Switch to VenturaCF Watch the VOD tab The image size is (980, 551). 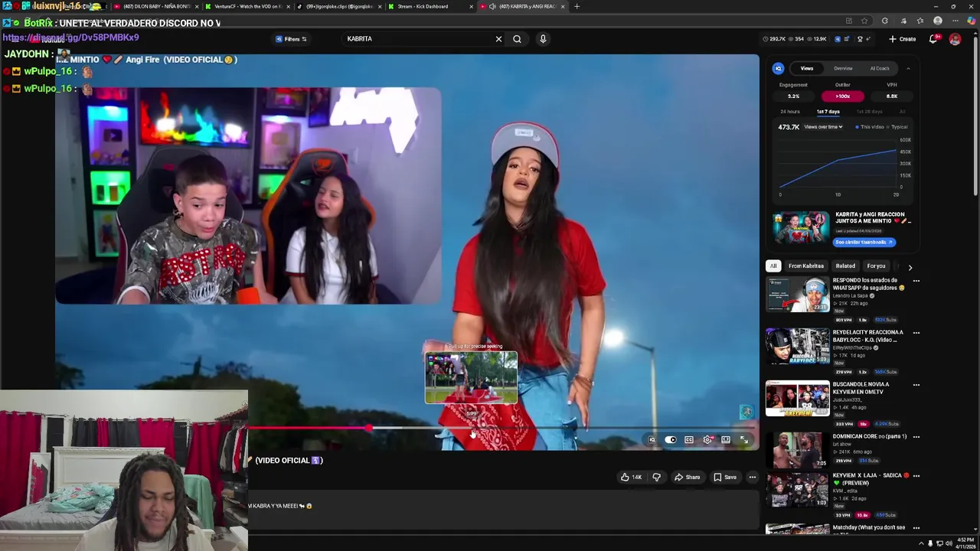[247, 6]
